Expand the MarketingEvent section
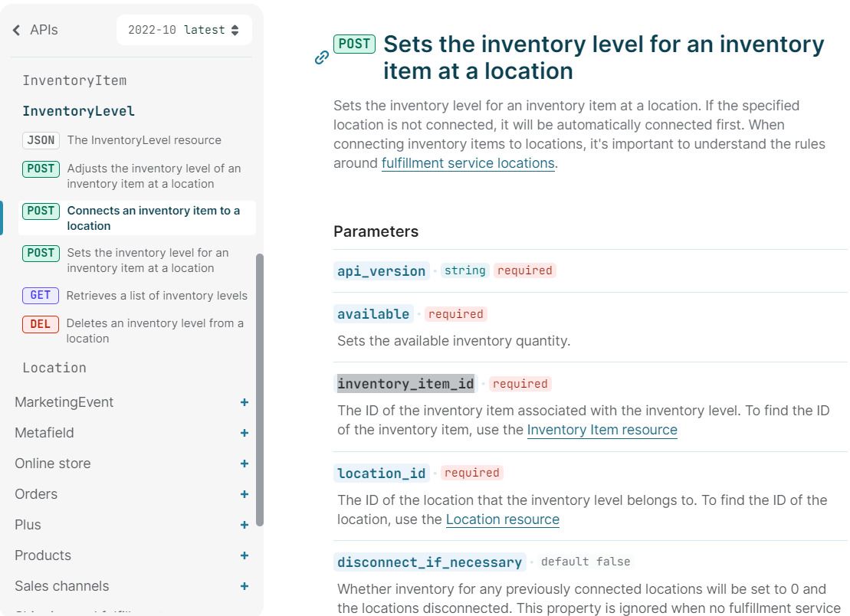850x616 pixels. coord(244,402)
